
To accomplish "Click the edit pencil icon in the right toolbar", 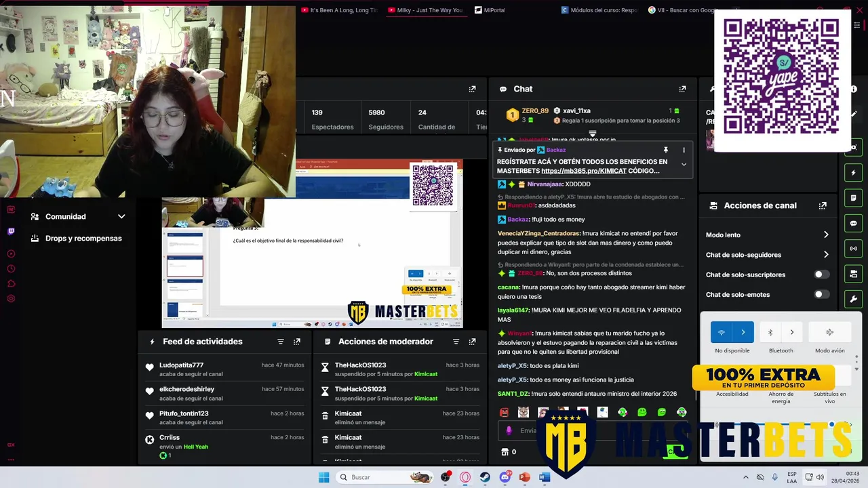I will pos(854,114).
